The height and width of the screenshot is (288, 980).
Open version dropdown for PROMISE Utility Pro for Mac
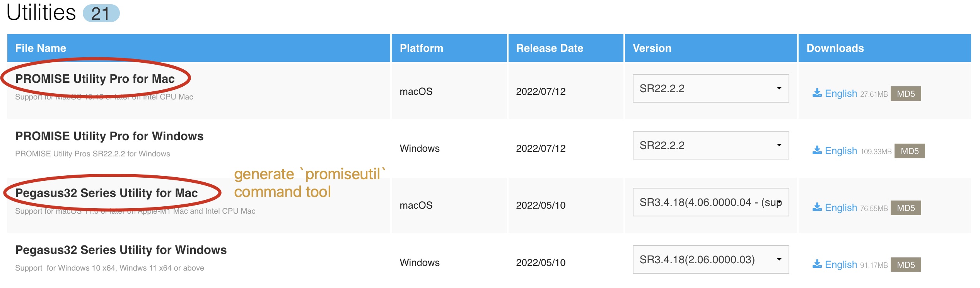click(x=711, y=88)
